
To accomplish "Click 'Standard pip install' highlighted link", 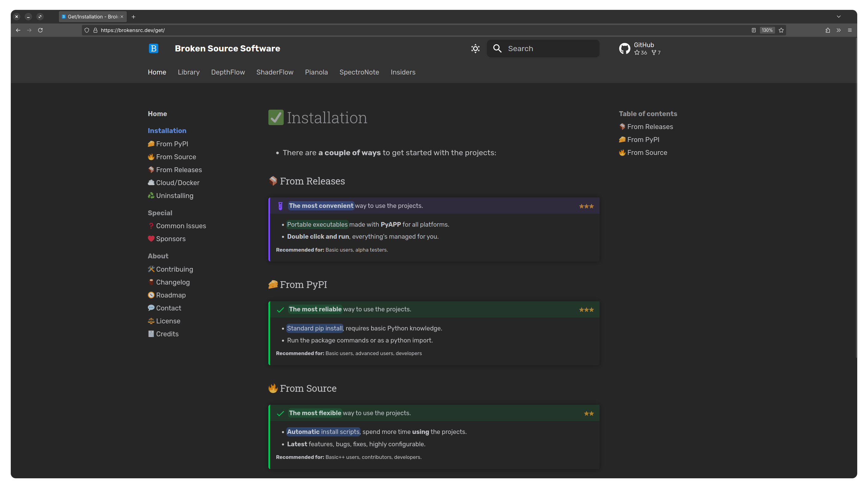I will 315,328.
